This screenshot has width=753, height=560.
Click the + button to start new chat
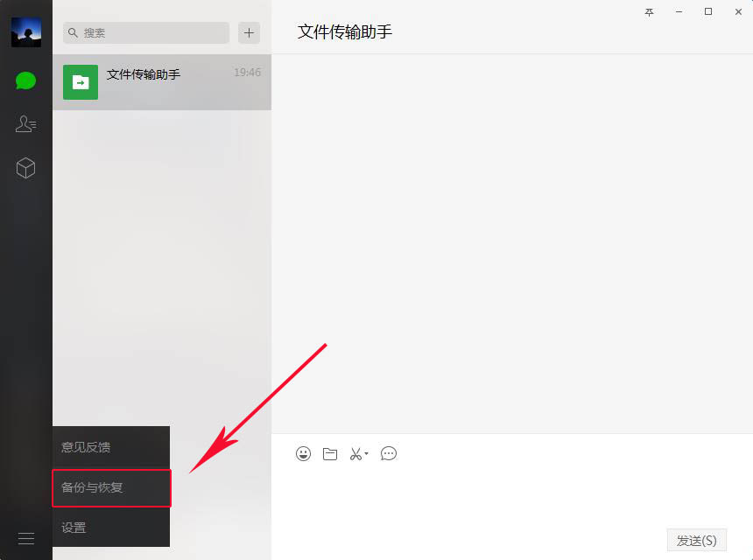249,32
